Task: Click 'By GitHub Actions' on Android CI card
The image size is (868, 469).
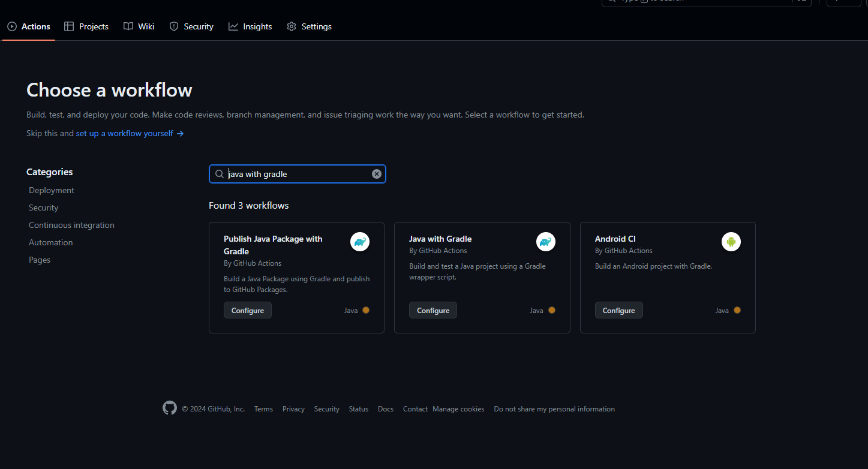Action: (x=624, y=251)
